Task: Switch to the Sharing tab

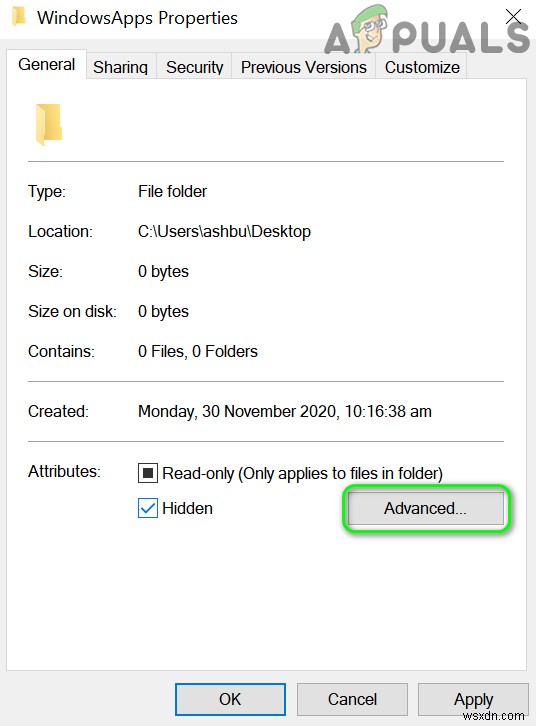Action: [x=120, y=67]
